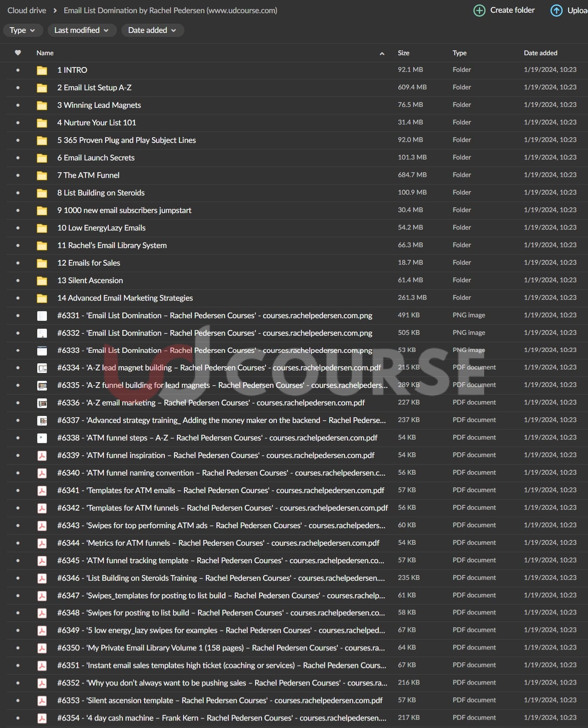
Task: Open the 14 Advanced Email Marketing Strategies folder
Action: click(125, 298)
